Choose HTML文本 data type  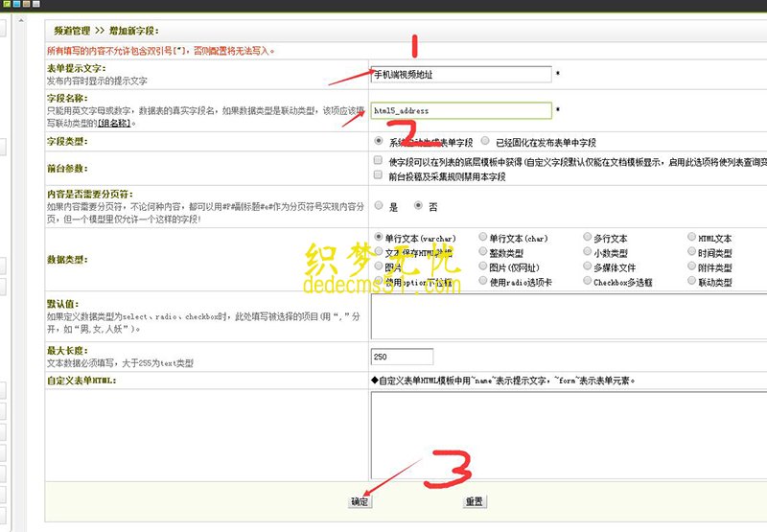(691, 237)
